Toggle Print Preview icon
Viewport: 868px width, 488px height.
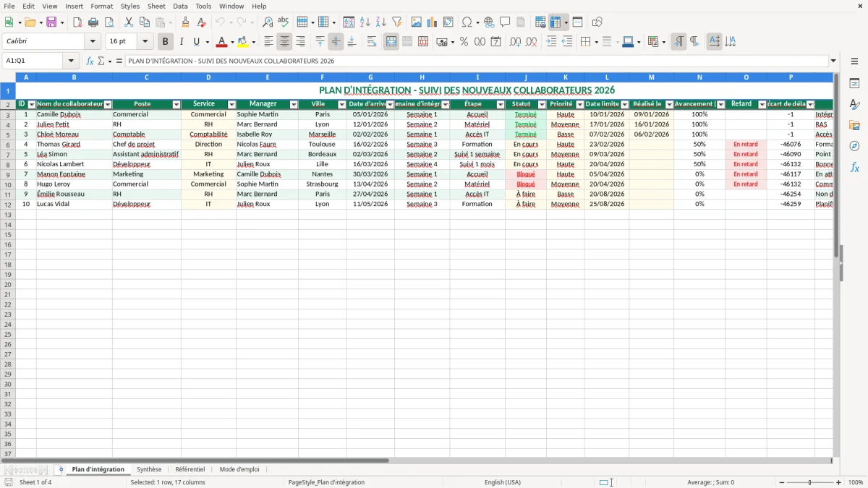tap(109, 22)
